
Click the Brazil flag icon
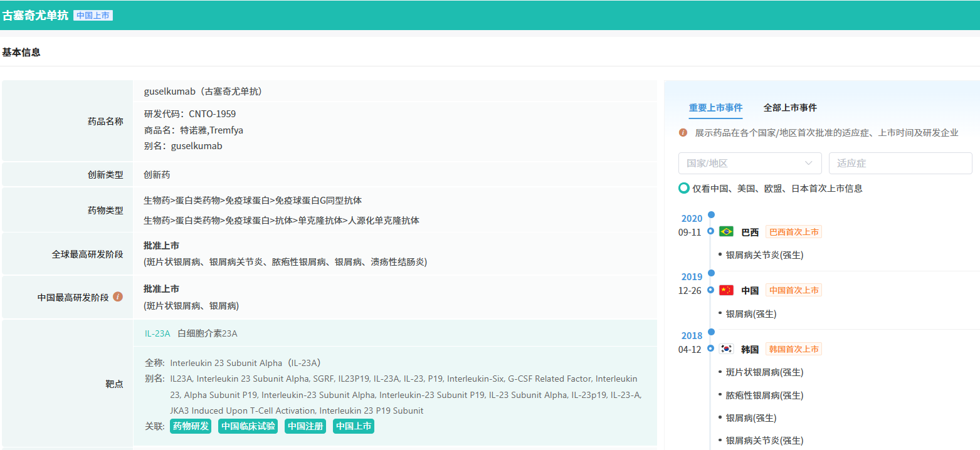point(726,232)
